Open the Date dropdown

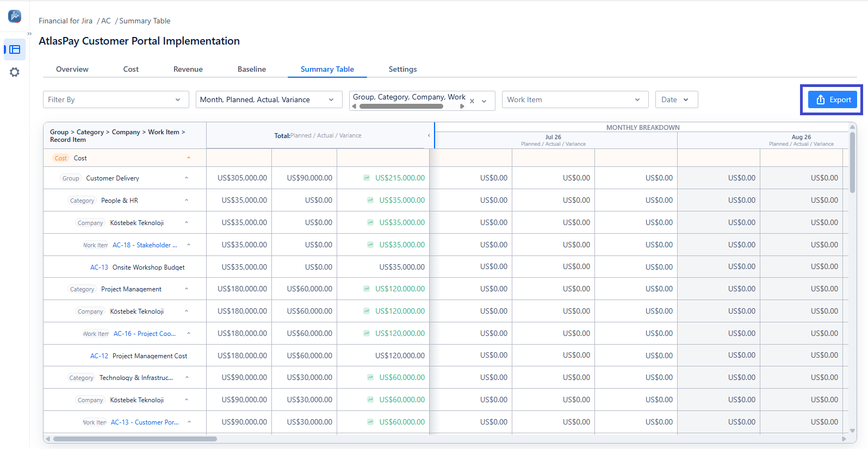pos(677,99)
